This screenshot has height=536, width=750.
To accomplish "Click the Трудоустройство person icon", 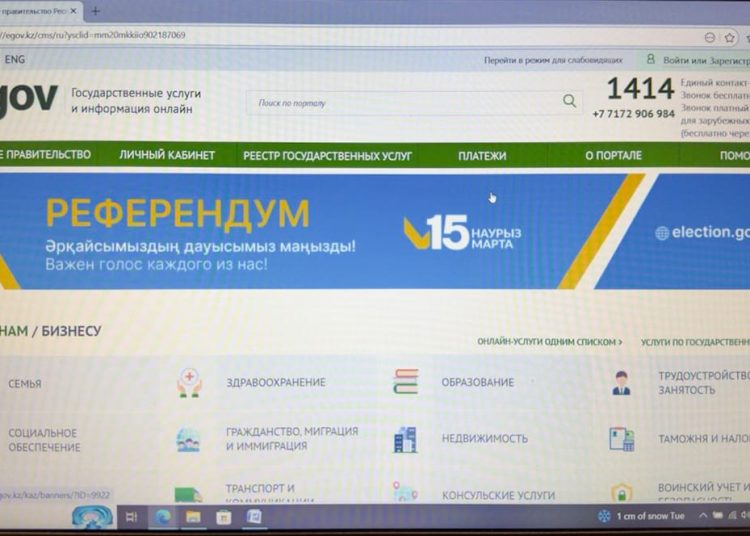I will tap(622, 382).
